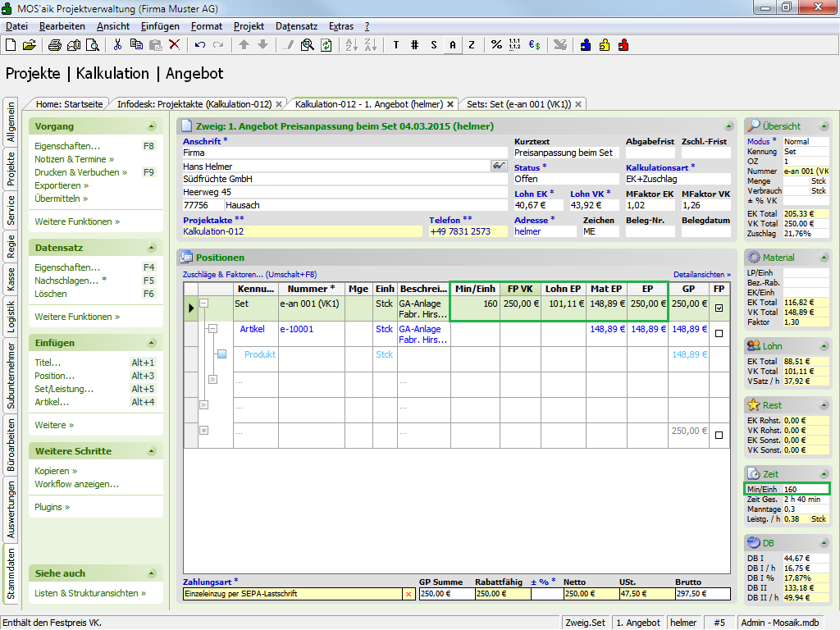Click the red X delete toolbar icon
The image size is (840, 630).
(x=174, y=45)
